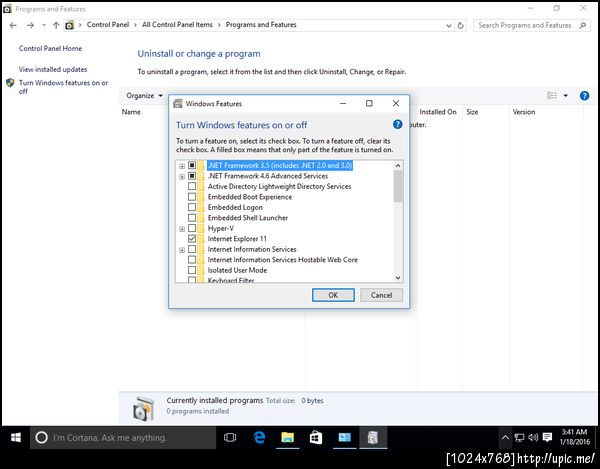Check the Hyper-V feature box
Screen dimensions: 600x469
coord(192,228)
